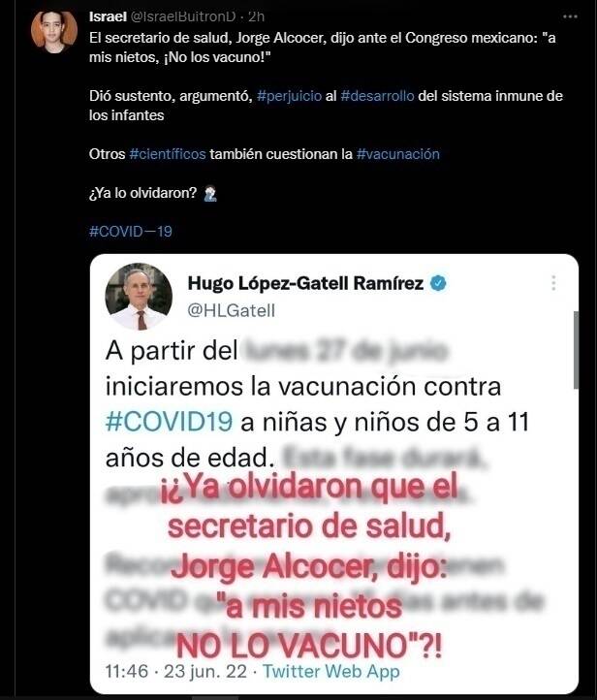597x700 pixels.
Task: Click Hugo López-Gatell's profile picture
Action: pyautogui.click(x=139, y=297)
